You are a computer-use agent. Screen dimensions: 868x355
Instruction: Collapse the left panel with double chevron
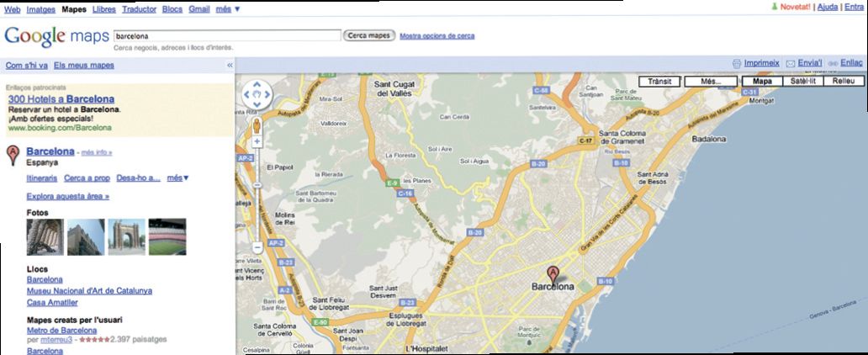pos(230,65)
